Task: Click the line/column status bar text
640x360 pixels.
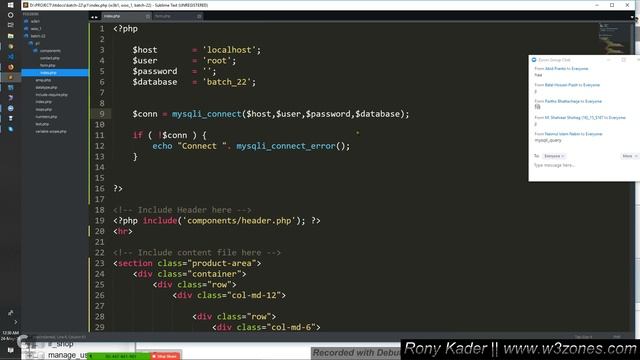Action: coord(60,337)
